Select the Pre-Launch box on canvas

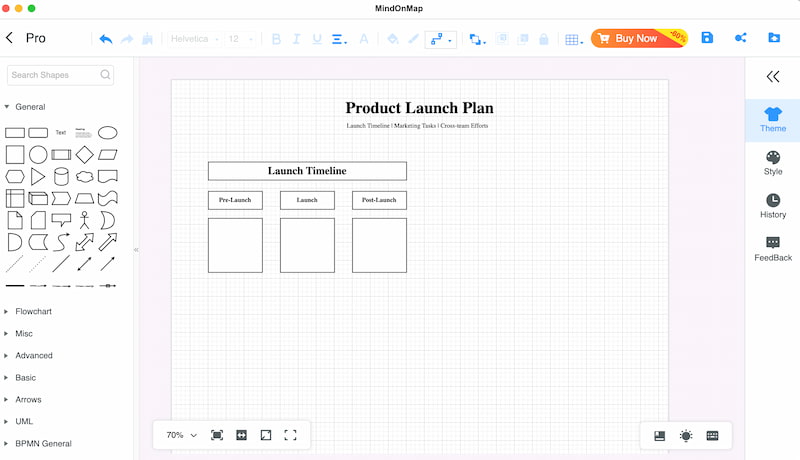click(235, 200)
